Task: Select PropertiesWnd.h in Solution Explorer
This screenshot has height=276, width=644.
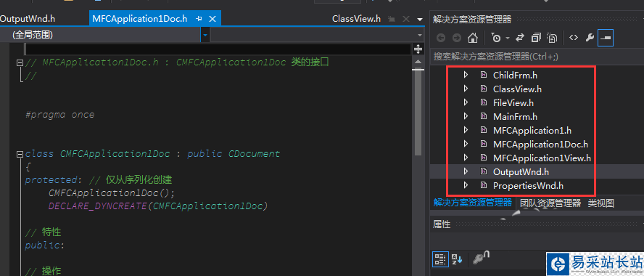Action: 528,185
